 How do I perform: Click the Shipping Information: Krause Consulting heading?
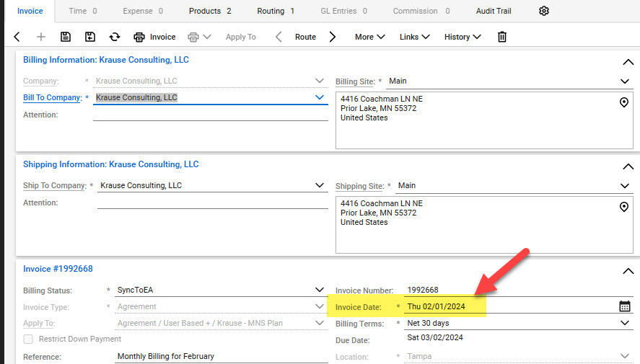coord(110,164)
